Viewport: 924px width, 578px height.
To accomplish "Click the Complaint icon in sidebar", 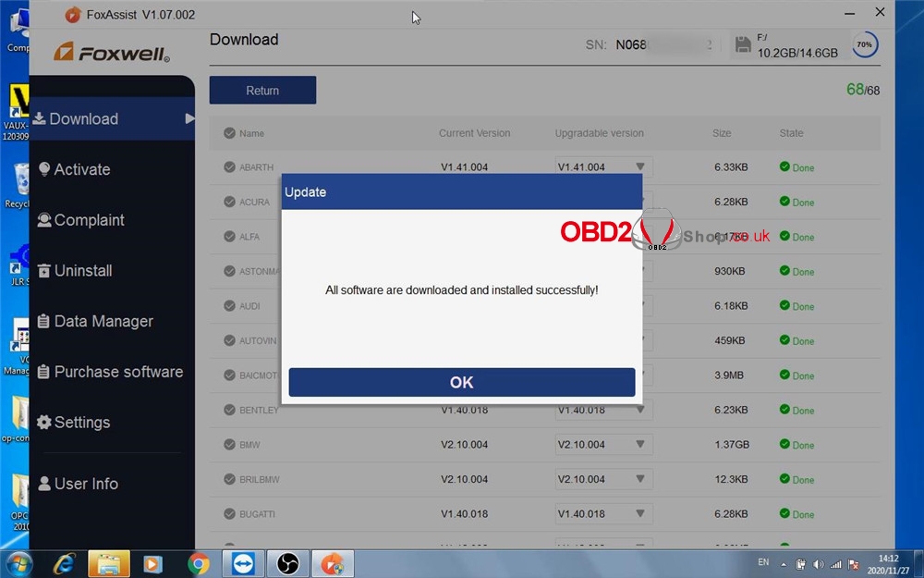I will coord(43,220).
